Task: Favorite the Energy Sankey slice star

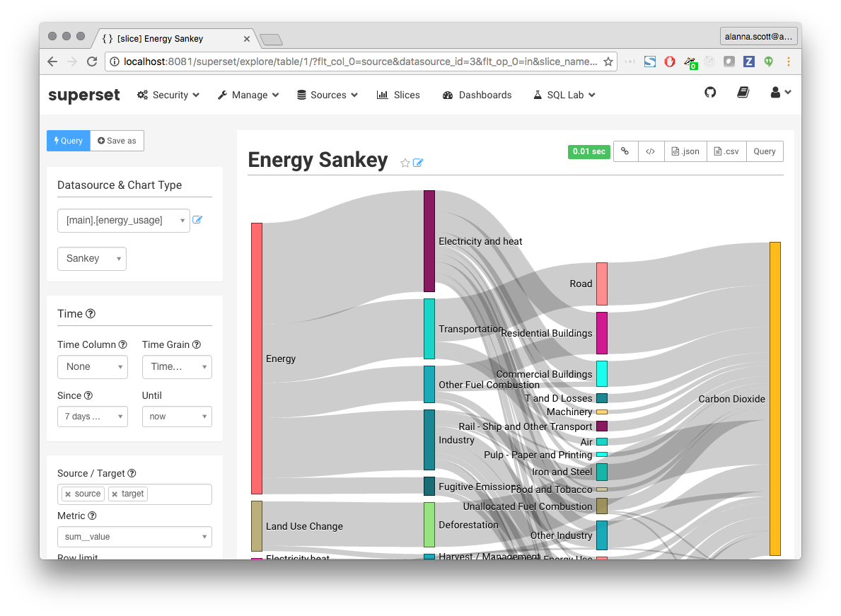Action: pos(405,163)
